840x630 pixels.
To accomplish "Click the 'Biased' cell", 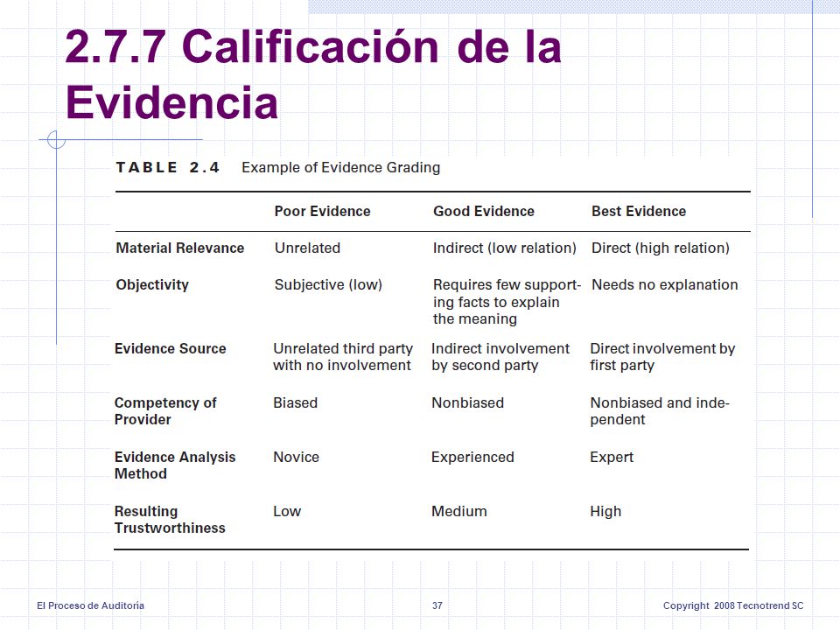I will pos(295,402).
